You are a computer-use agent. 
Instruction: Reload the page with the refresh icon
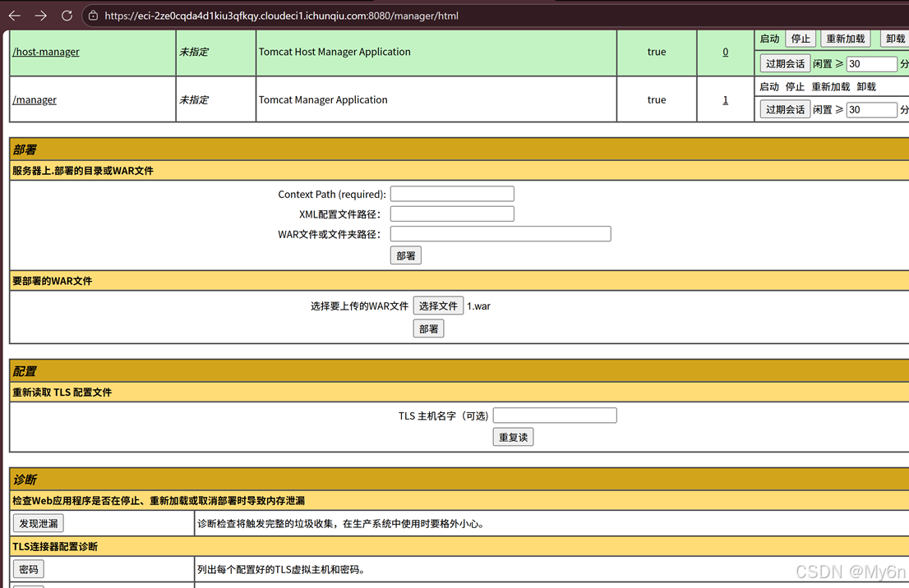pos(67,16)
